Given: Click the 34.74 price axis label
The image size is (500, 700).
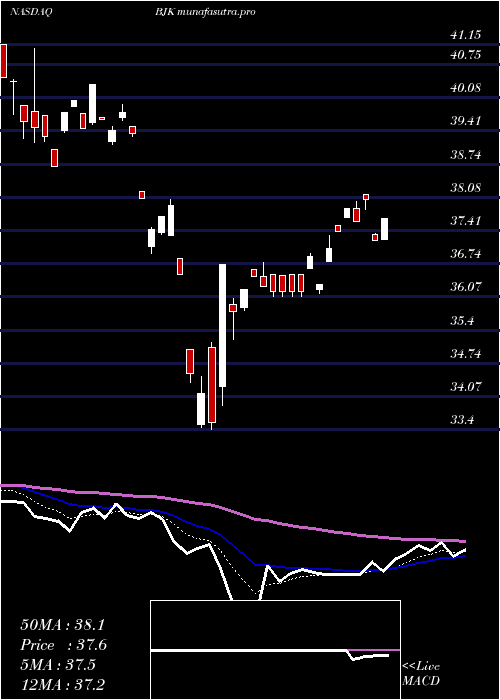Looking at the screenshot, I should point(466,354).
